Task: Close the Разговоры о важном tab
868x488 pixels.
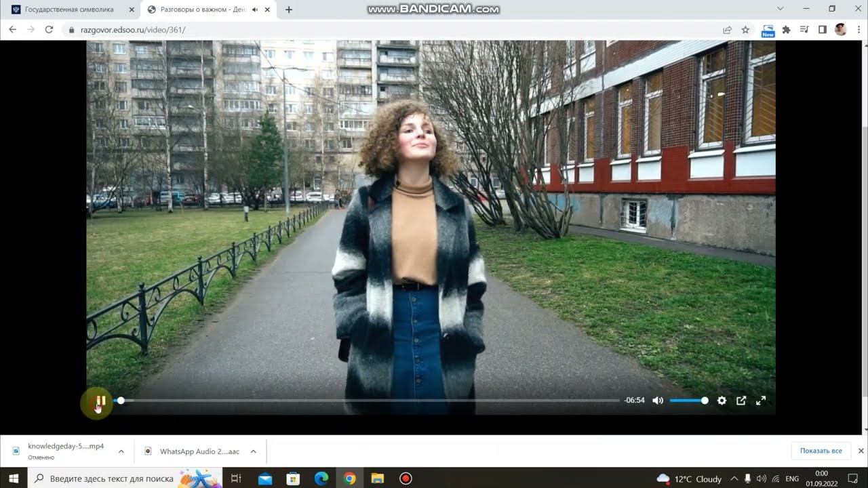Action: pyautogui.click(x=268, y=10)
